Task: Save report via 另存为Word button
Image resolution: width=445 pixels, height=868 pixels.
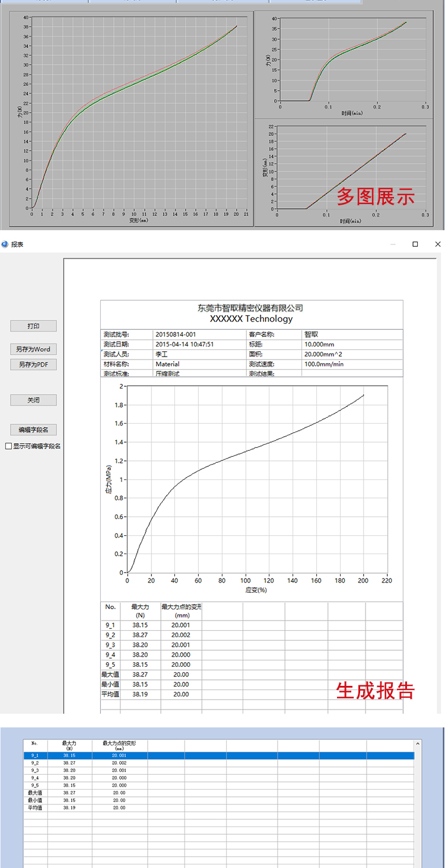Action: pyautogui.click(x=33, y=349)
